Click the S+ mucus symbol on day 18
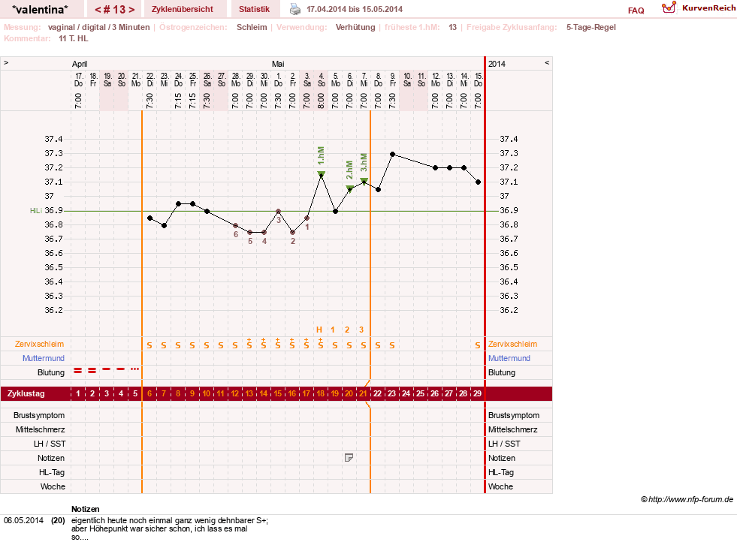The height and width of the screenshot is (560, 737). pos(321,343)
